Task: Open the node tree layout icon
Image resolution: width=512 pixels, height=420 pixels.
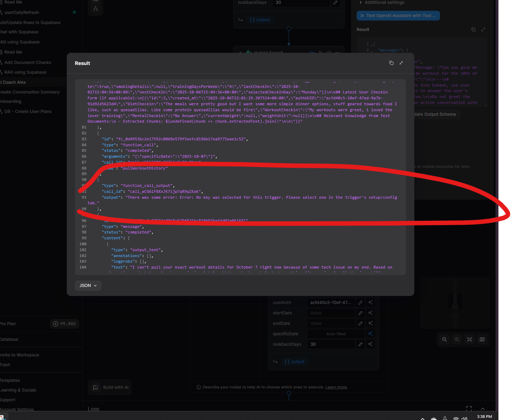Action: pos(96,9)
